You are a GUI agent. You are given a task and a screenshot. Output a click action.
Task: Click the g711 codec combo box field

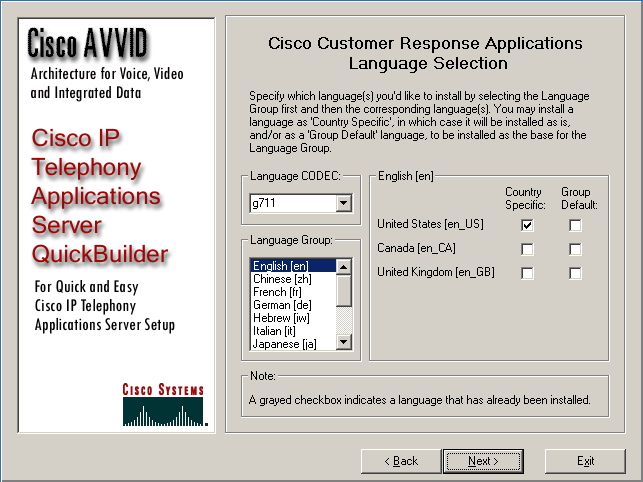(x=301, y=203)
